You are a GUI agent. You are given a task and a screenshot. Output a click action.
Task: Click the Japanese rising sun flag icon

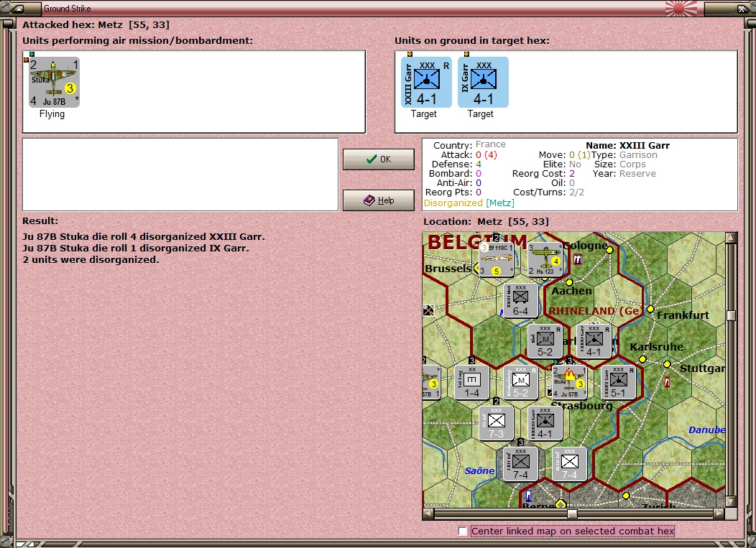click(681, 8)
